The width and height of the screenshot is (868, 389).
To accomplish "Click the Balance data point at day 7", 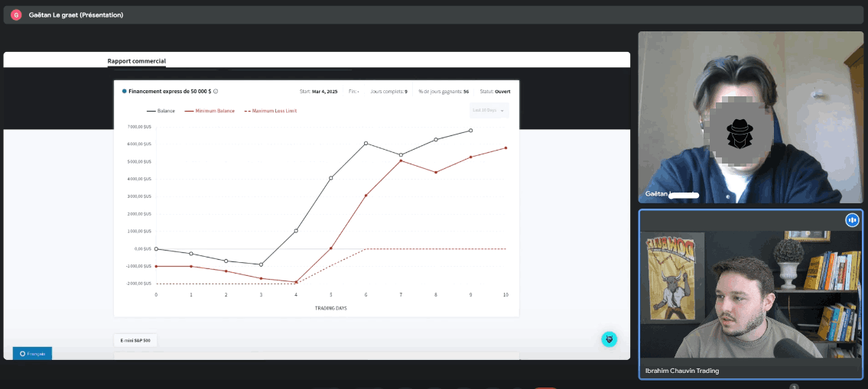I will 401,155.
